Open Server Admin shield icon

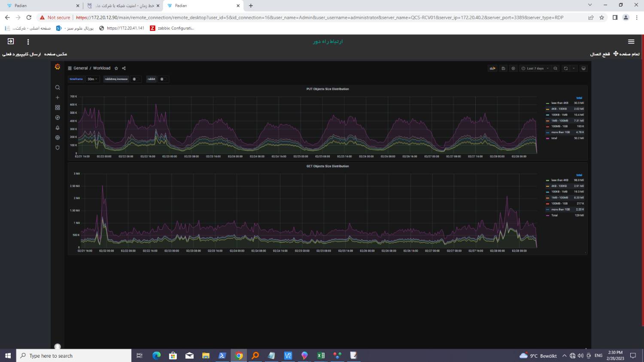[x=58, y=148]
